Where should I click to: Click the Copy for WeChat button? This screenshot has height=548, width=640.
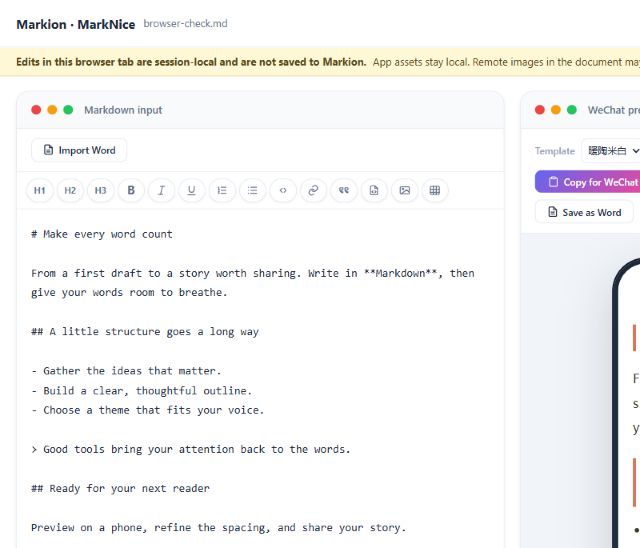(x=588, y=182)
